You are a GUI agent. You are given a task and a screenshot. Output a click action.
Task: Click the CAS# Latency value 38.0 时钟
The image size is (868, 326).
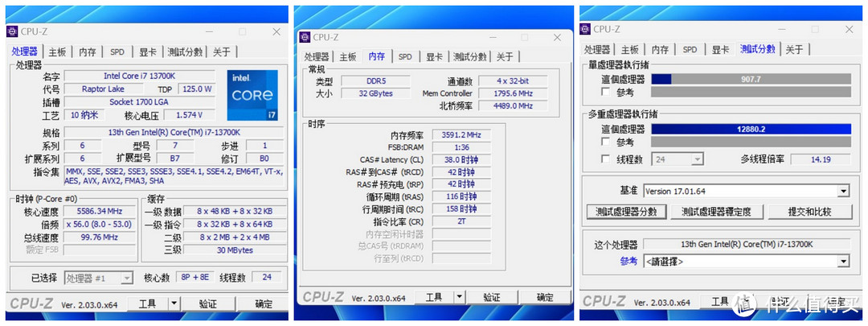(x=461, y=159)
